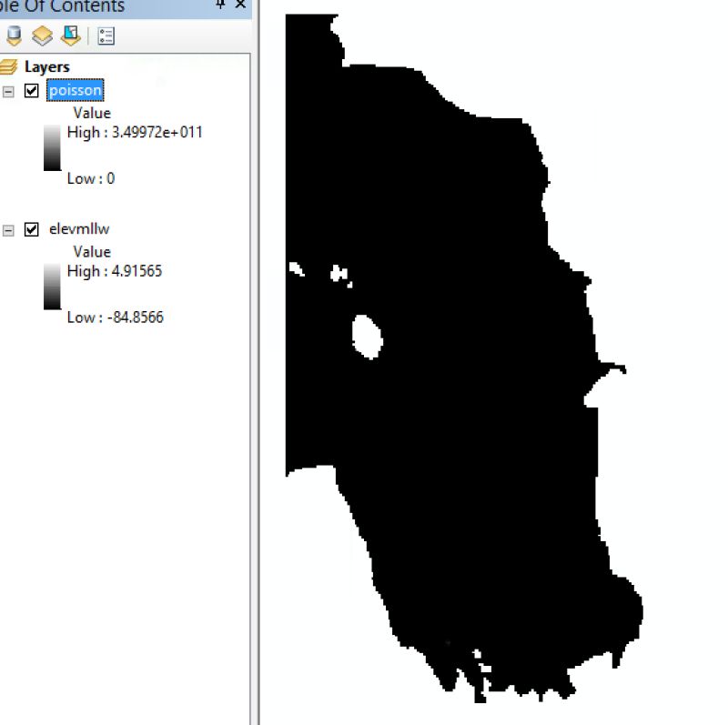Click the Layers data frame label
This screenshot has width=728, height=725.
49,65
